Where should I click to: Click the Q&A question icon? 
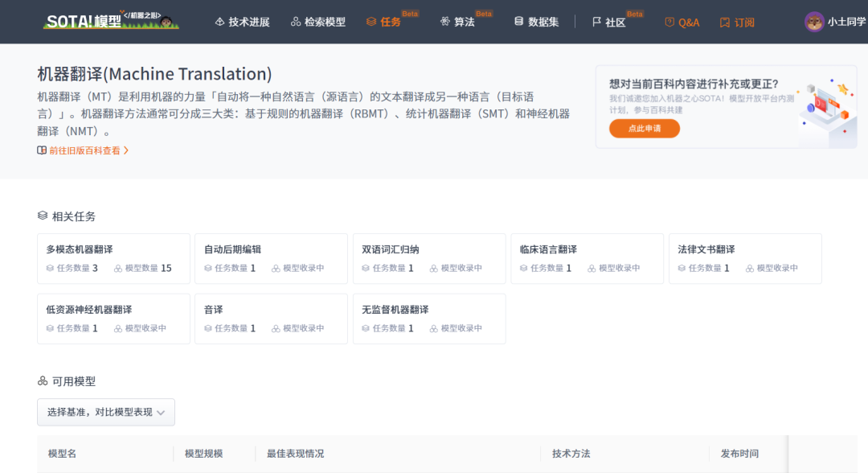pyautogui.click(x=669, y=23)
